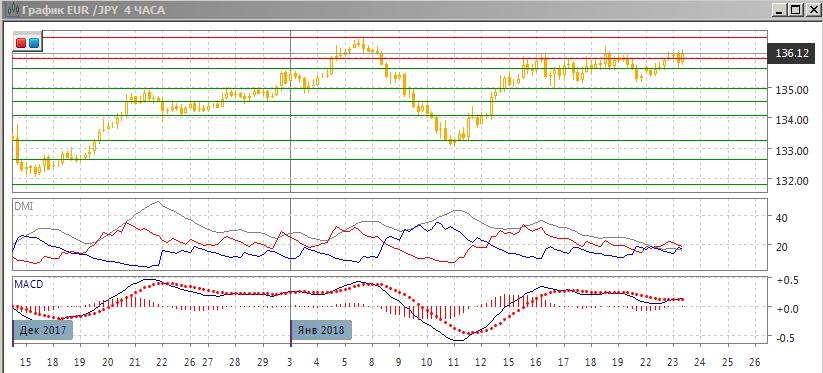Click the 40 level on DMI scale
This screenshot has width=823, height=373.
click(x=783, y=217)
